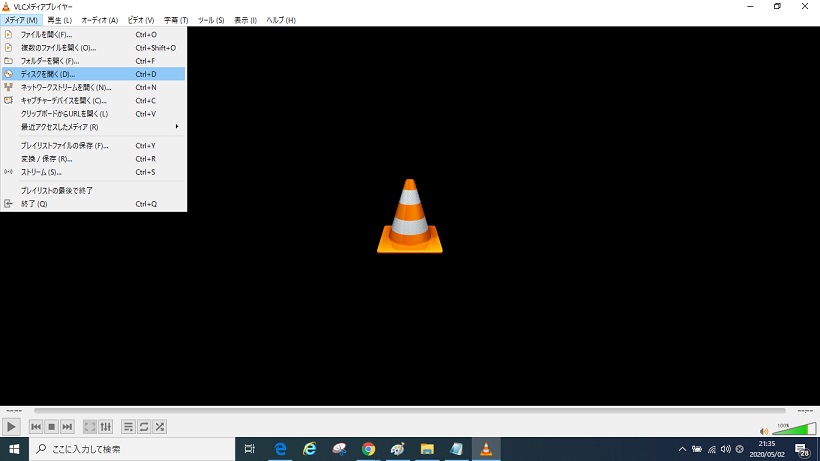This screenshot has width=820, height=461.
Task: Open the 字幕(T) menu
Action: (x=176, y=20)
